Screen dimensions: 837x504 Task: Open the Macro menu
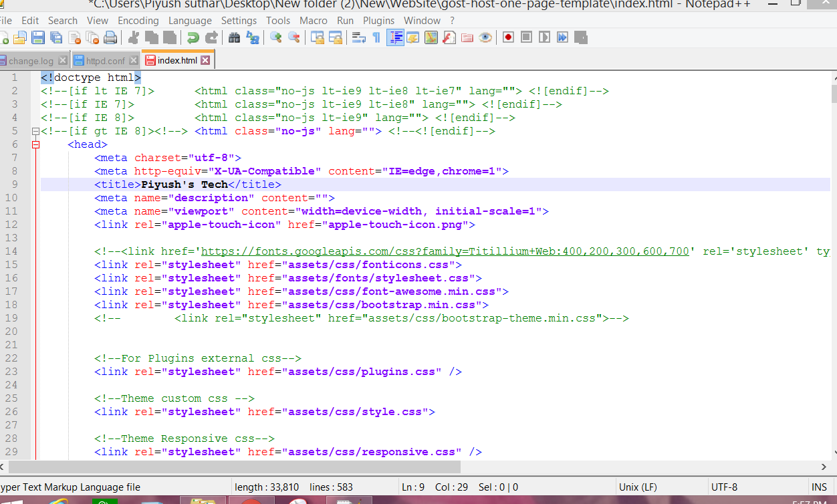(314, 21)
